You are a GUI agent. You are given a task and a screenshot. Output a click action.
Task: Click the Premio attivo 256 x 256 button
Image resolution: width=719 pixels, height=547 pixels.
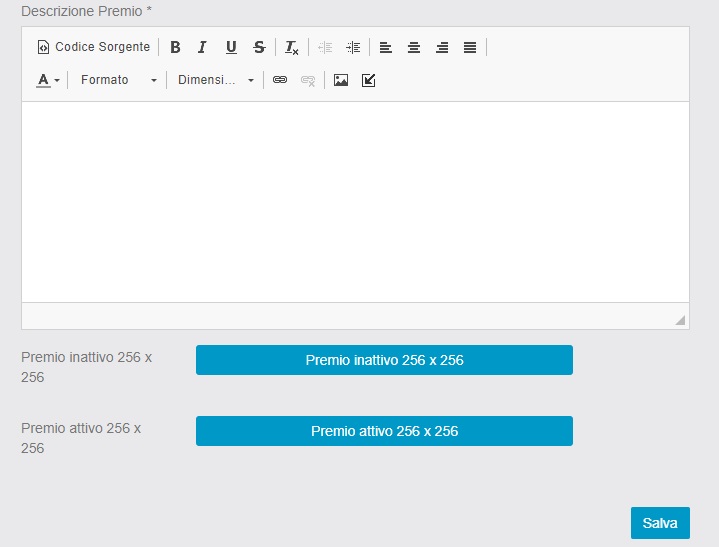384,431
